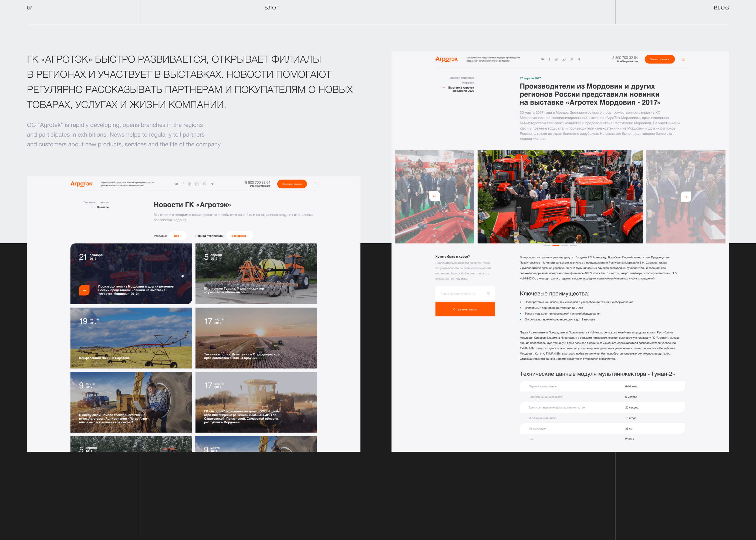Click Telegram icon in article page header
The width and height of the screenshot is (756, 540).
pyautogui.click(x=579, y=59)
